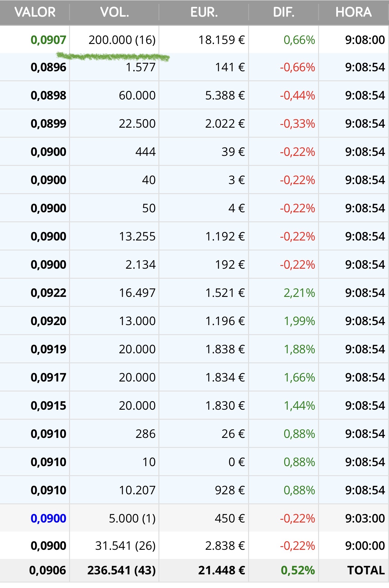Sort by the DIF. column header
This screenshot has width=389, height=588.
coord(284,12)
